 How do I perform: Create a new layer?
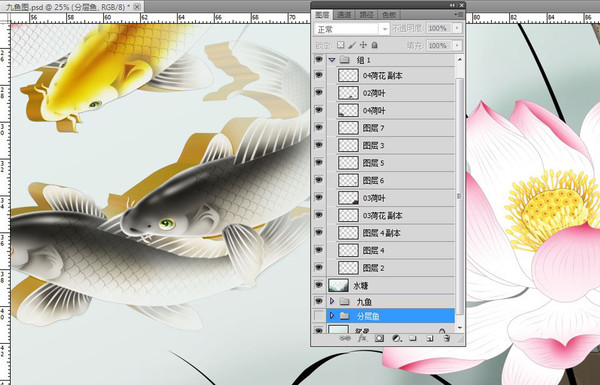[x=430, y=338]
